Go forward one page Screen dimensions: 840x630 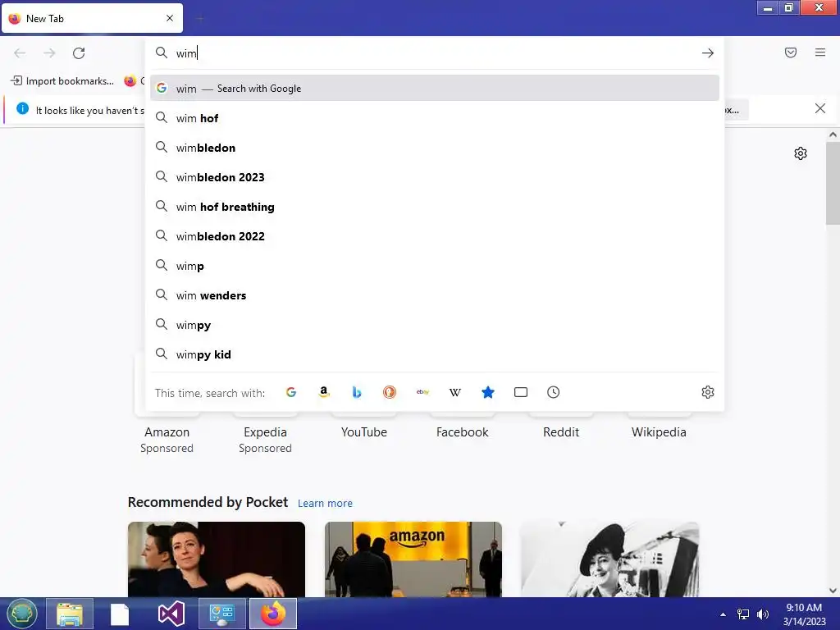point(49,53)
